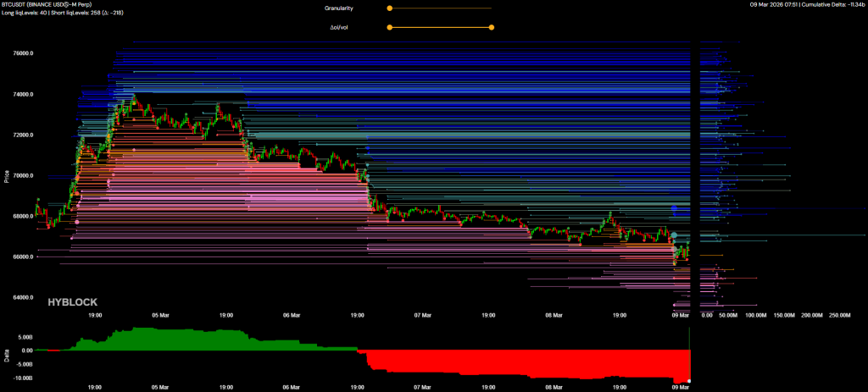Click the 70000.0 price axis label
This screenshot has width=868, height=392.
tap(23, 175)
